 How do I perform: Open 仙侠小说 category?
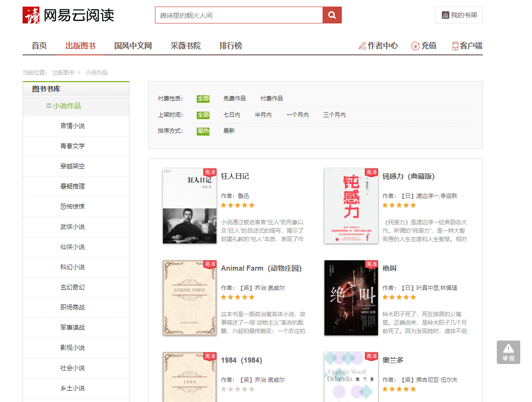click(x=73, y=247)
